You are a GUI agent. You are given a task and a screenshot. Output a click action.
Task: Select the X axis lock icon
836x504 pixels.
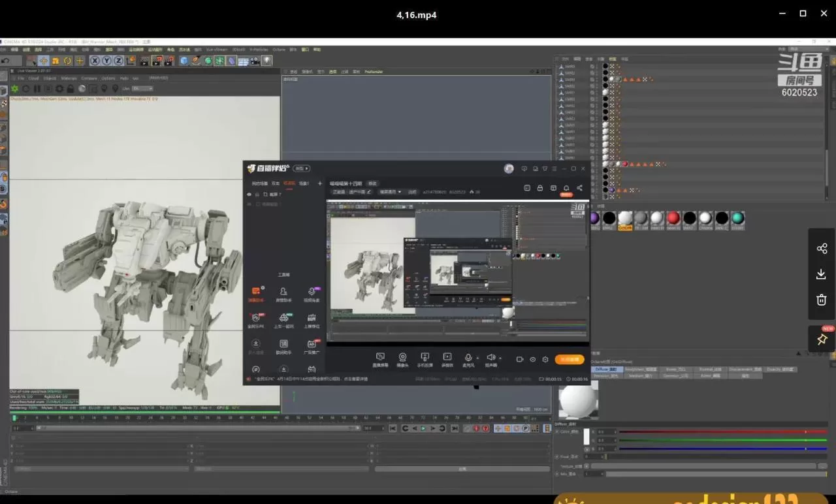tap(95, 61)
